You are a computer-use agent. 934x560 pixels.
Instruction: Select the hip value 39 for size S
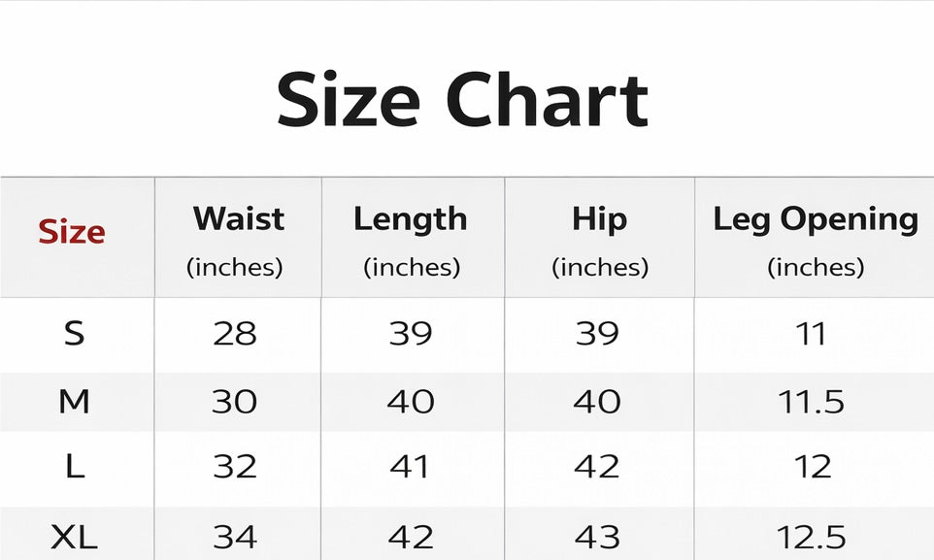tap(598, 334)
